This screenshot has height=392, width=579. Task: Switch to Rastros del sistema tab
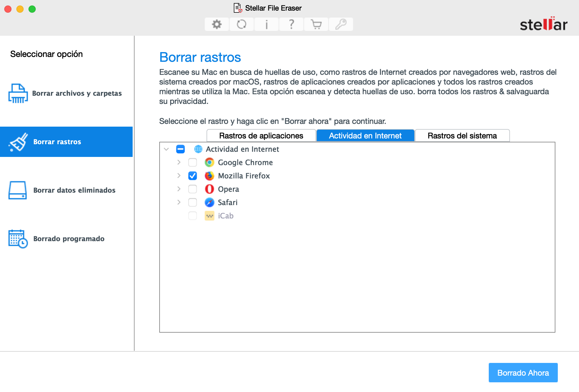click(462, 136)
